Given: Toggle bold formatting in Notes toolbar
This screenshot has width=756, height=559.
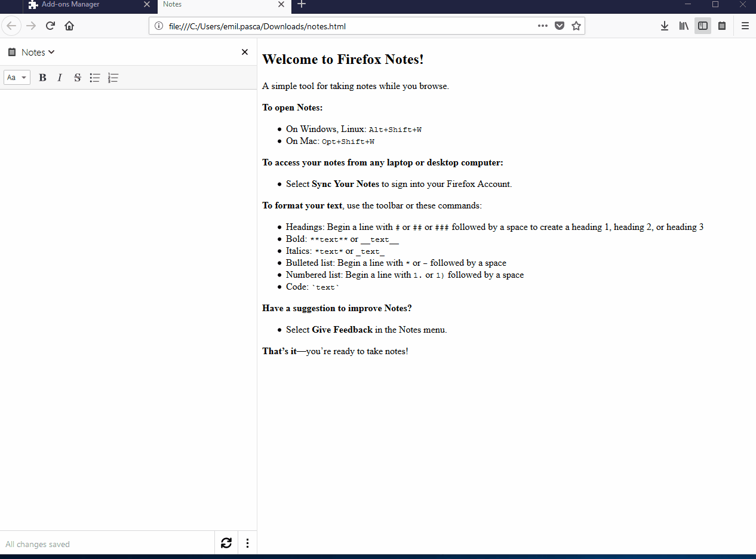Looking at the screenshot, I should pos(42,78).
